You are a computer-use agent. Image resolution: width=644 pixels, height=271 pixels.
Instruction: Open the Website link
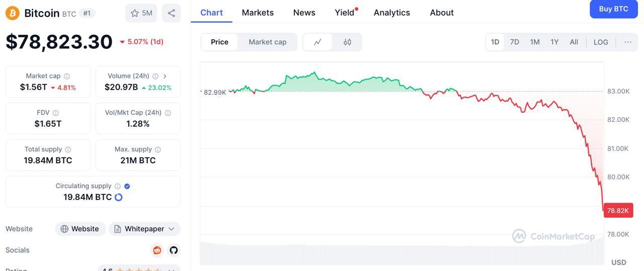(80, 229)
